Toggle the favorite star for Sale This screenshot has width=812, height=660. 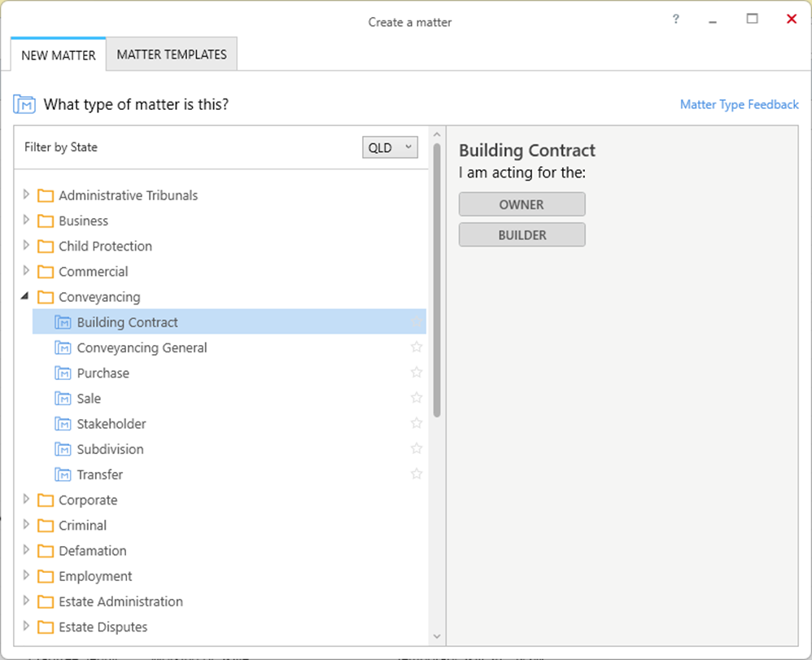pyautogui.click(x=417, y=398)
